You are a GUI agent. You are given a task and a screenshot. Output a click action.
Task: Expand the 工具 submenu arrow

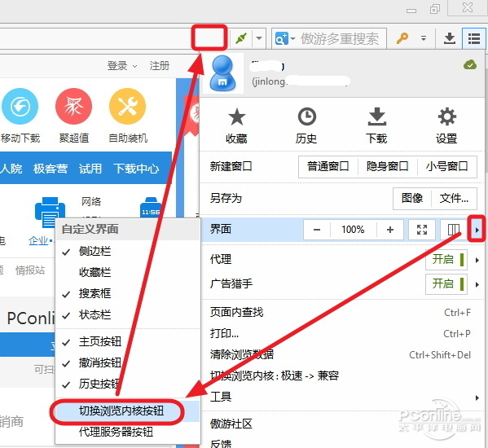click(477, 397)
